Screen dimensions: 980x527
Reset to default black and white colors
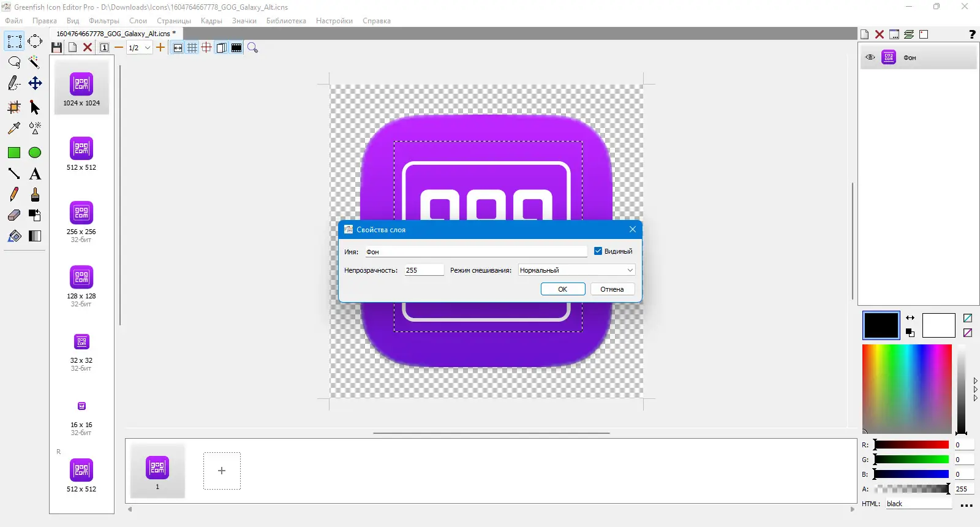(x=910, y=333)
